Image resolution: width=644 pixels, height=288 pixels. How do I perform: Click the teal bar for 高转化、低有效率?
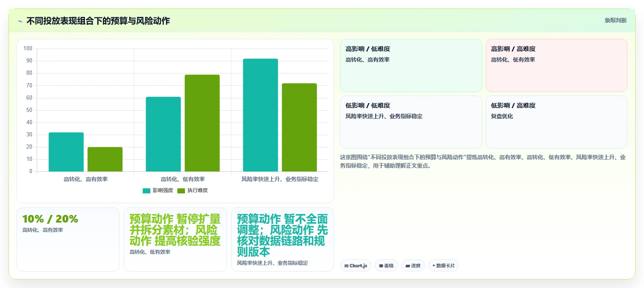tap(163, 134)
